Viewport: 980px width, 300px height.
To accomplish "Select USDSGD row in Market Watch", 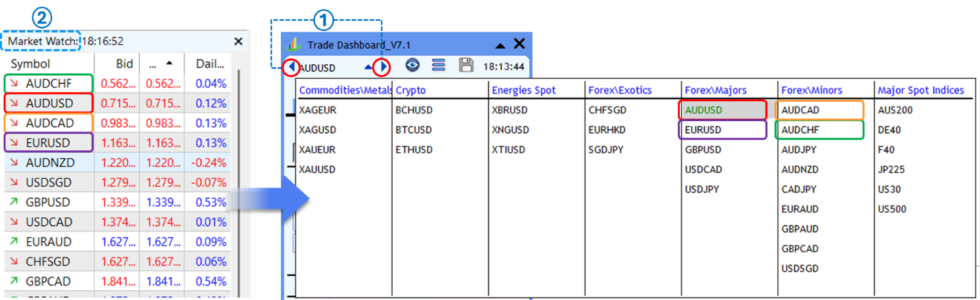I will [x=117, y=182].
